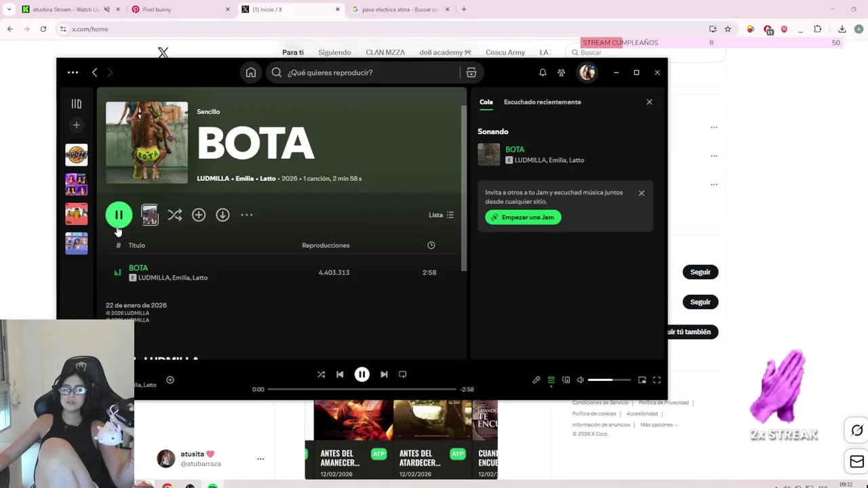Screen dimensions: 868x488
Task: Open the browser extensions puzzle icon
Action: (x=817, y=29)
